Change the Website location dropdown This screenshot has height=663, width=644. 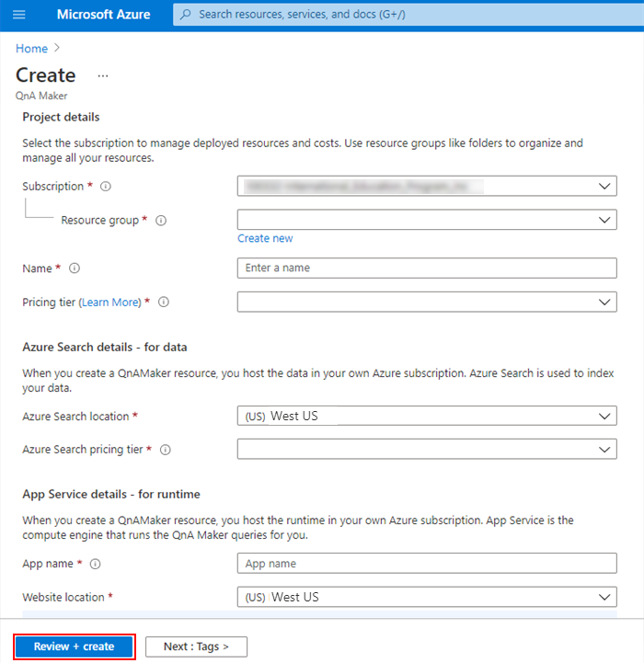(427, 597)
